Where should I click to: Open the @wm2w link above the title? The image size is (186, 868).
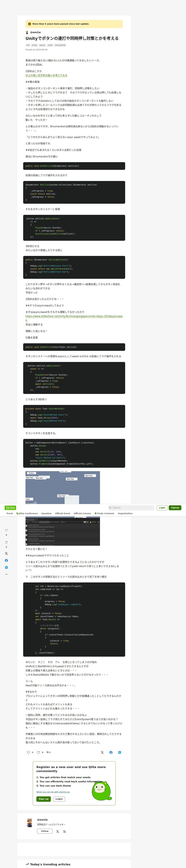click(35, 32)
